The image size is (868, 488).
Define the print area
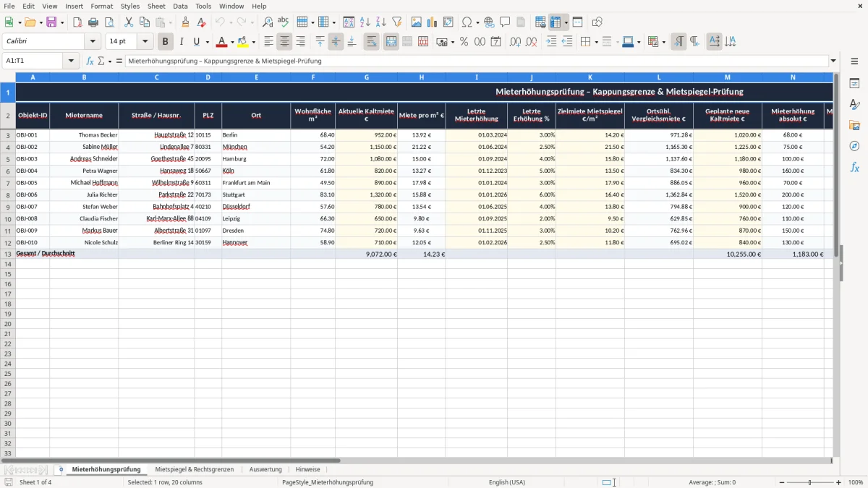(540, 22)
